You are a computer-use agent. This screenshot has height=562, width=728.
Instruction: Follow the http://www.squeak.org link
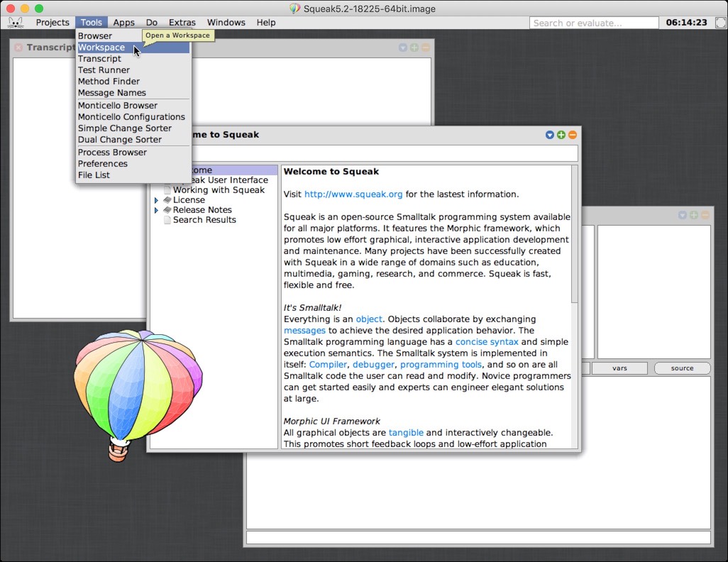[353, 194]
